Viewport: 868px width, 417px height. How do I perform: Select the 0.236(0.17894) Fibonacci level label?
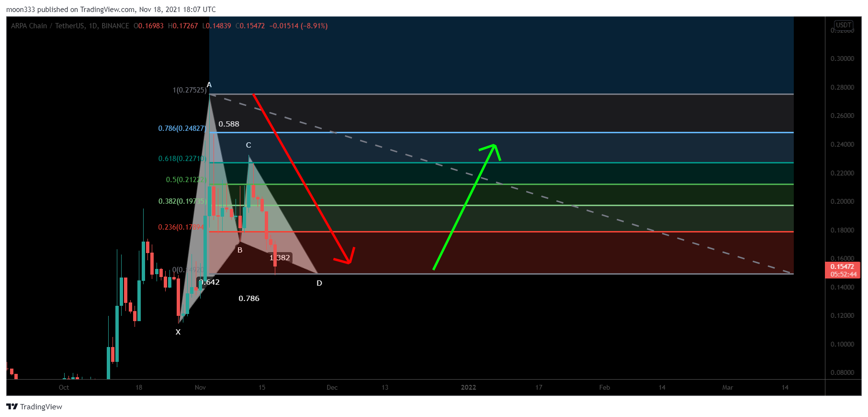[181, 227]
